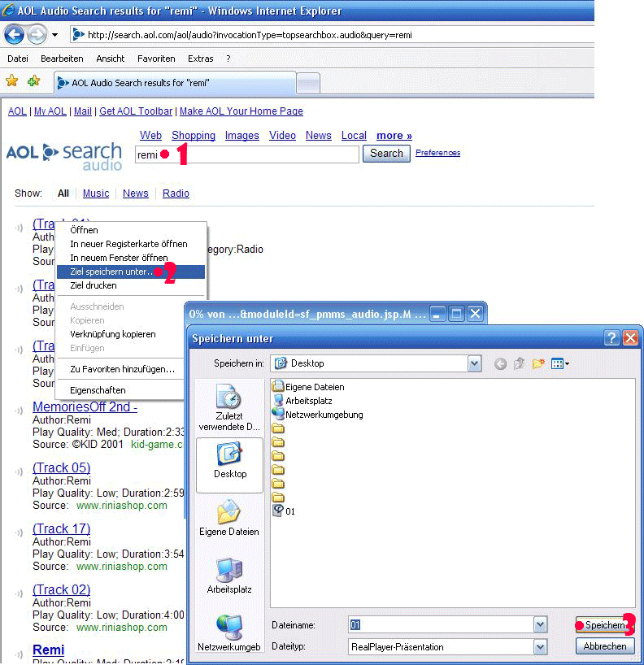Click Zuletzt verwendete Dokumente sidebar icon

coord(229,406)
